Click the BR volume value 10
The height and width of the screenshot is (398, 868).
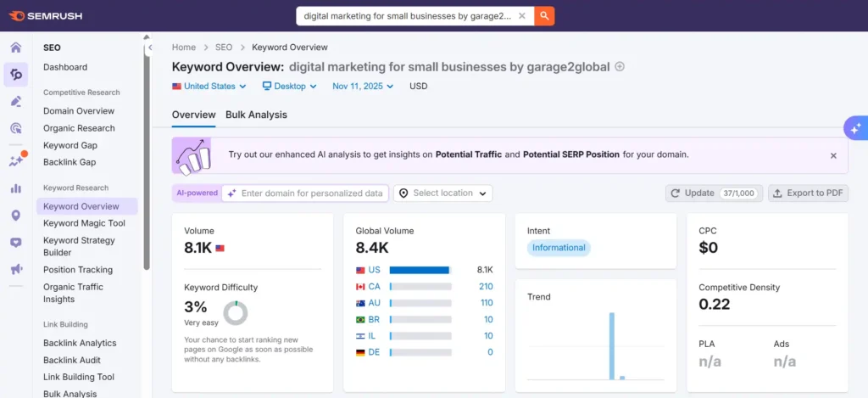[488, 319]
